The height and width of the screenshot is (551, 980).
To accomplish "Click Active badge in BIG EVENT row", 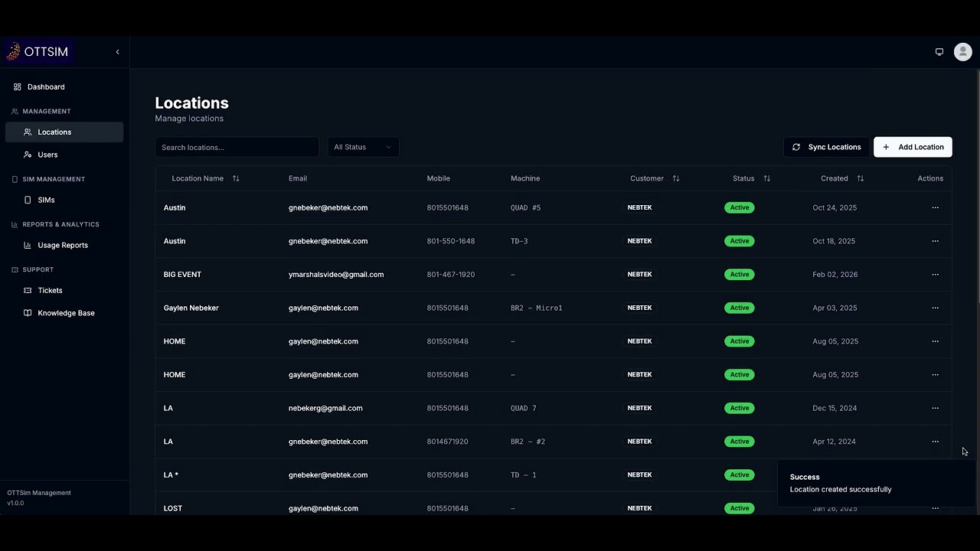I will (x=740, y=275).
